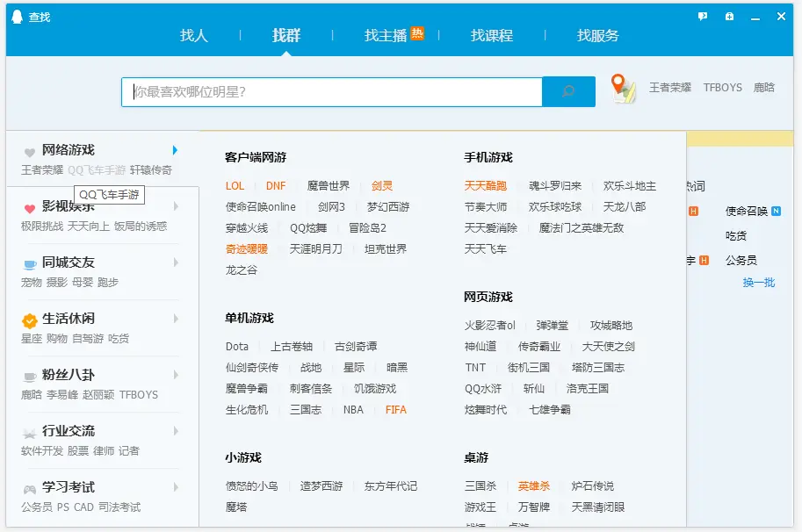The height and width of the screenshot is (532, 802).
Task: Click the orange H badge by 公务员
Action: point(704,260)
